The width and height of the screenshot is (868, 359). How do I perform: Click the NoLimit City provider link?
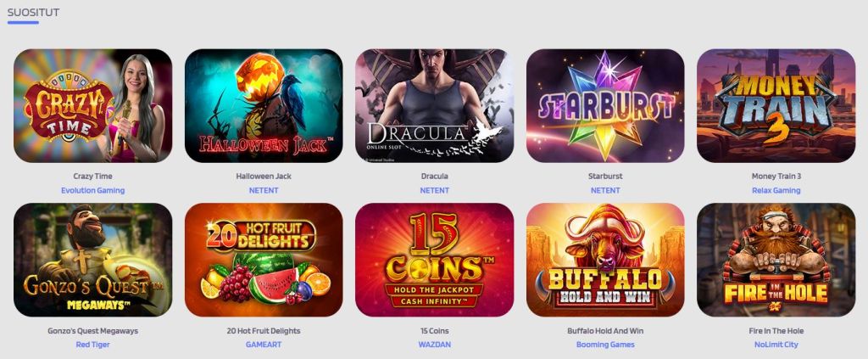point(776,345)
